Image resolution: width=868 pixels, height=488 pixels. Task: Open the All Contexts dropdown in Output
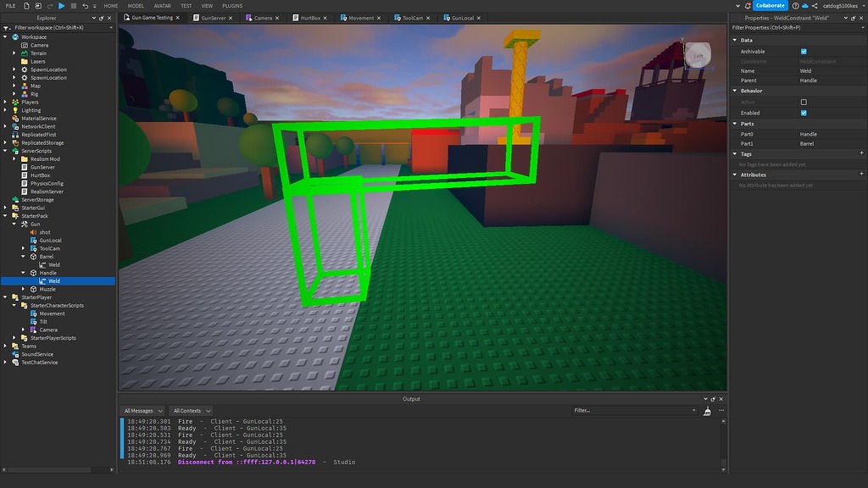pyautogui.click(x=190, y=410)
